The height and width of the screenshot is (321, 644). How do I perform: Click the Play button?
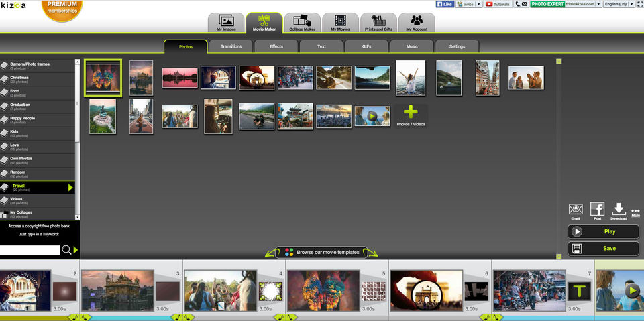pos(603,231)
